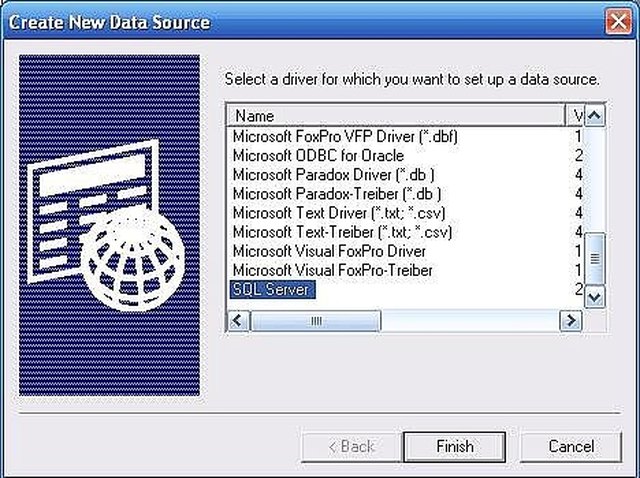This screenshot has height=478, width=640.
Task: Click the Name column header
Action: pos(396,116)
